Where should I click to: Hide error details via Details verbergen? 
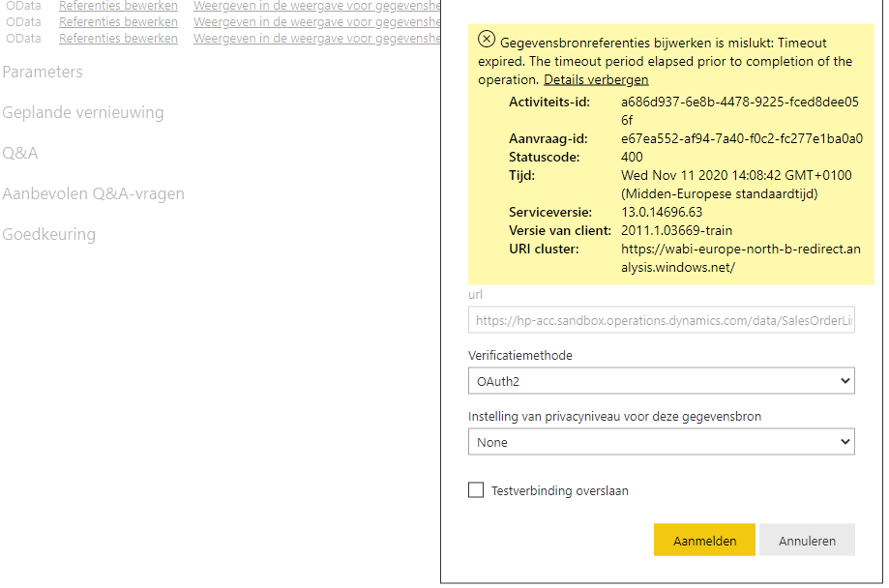[x=596, y=80]
